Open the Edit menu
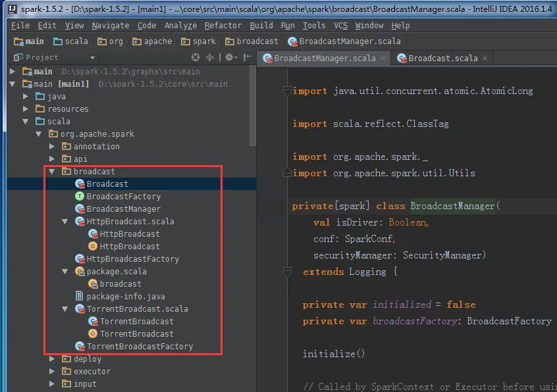Viewport: 557px width, 392px height. tap(47, 26)
